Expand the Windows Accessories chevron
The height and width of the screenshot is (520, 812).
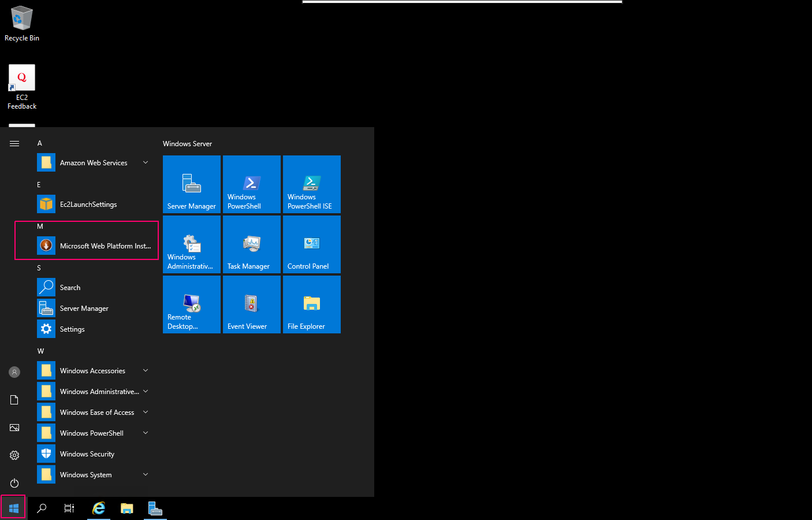[146, 371]
